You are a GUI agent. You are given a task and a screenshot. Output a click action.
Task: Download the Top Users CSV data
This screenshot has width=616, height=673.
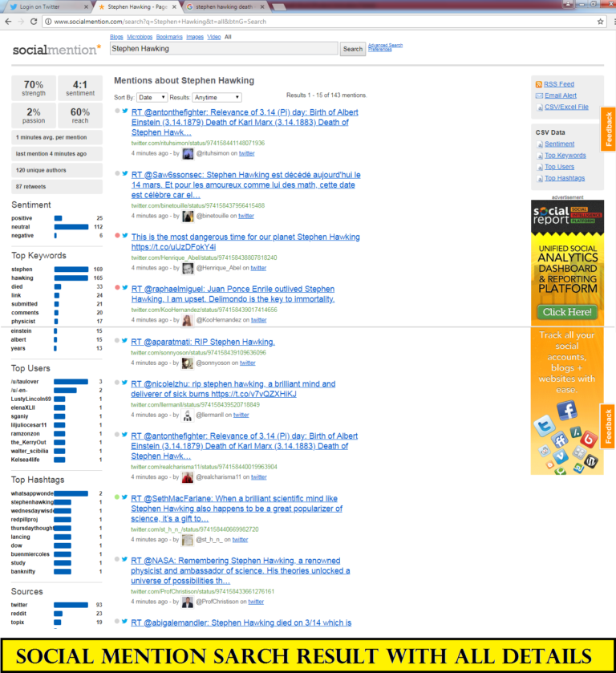(559, 167)
